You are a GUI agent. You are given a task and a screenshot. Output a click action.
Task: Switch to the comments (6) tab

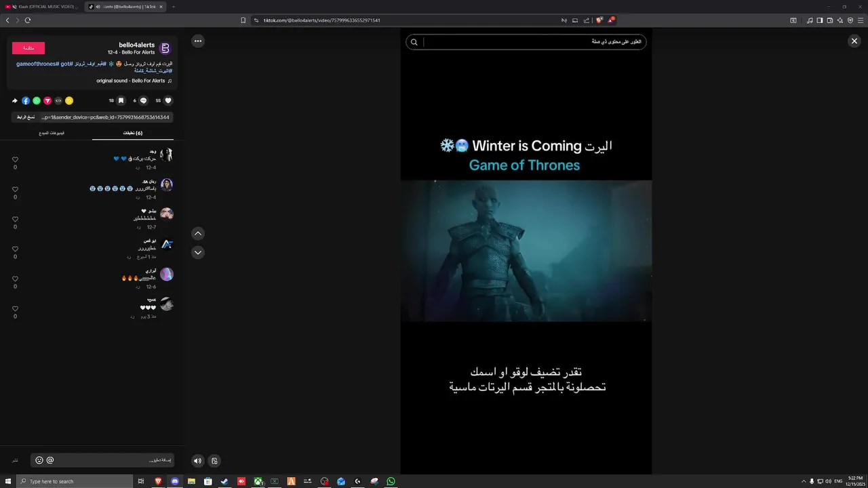(x=133, y=133)
